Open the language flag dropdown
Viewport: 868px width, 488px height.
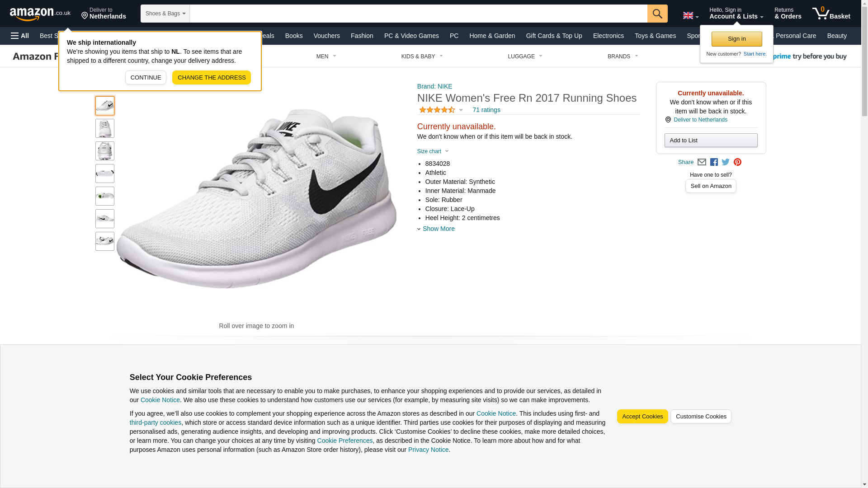690,15
